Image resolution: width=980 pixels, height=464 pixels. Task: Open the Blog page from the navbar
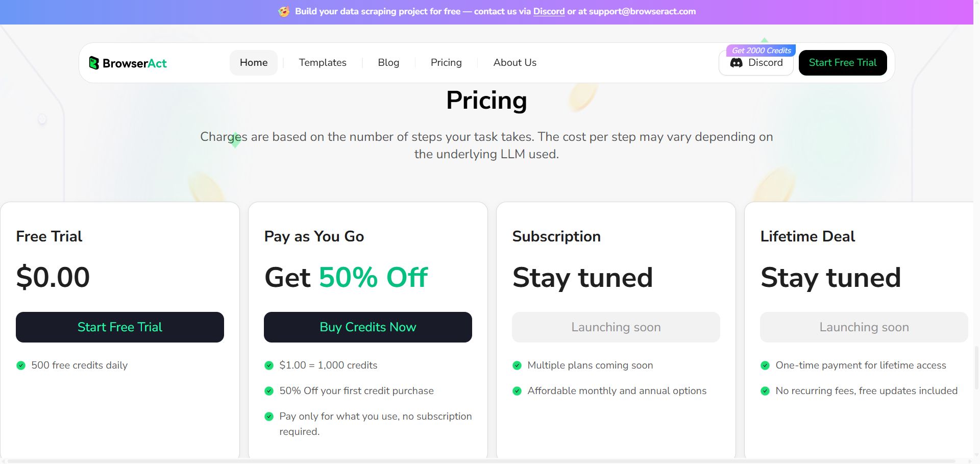click(x=388, y=63)
